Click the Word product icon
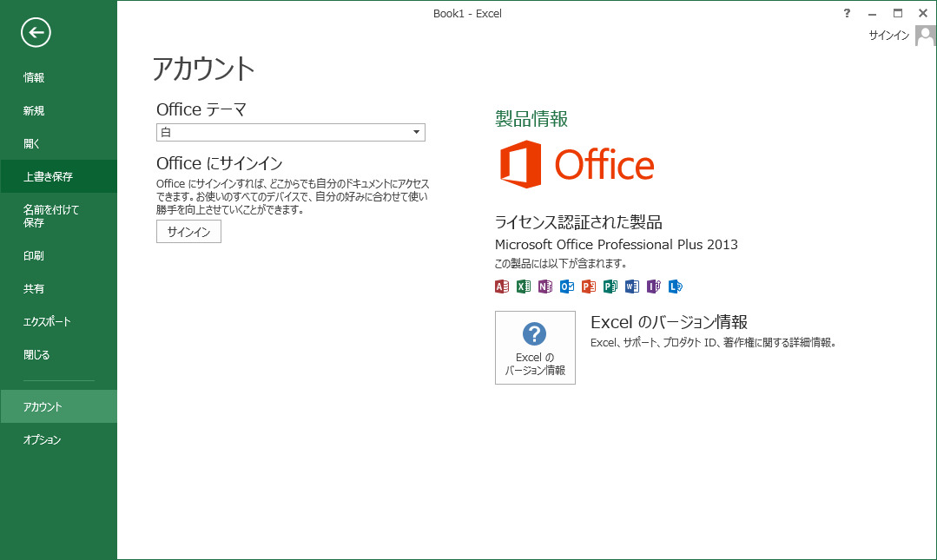The width and height of the screenshot is (937, 560). (x=632, y=287)
